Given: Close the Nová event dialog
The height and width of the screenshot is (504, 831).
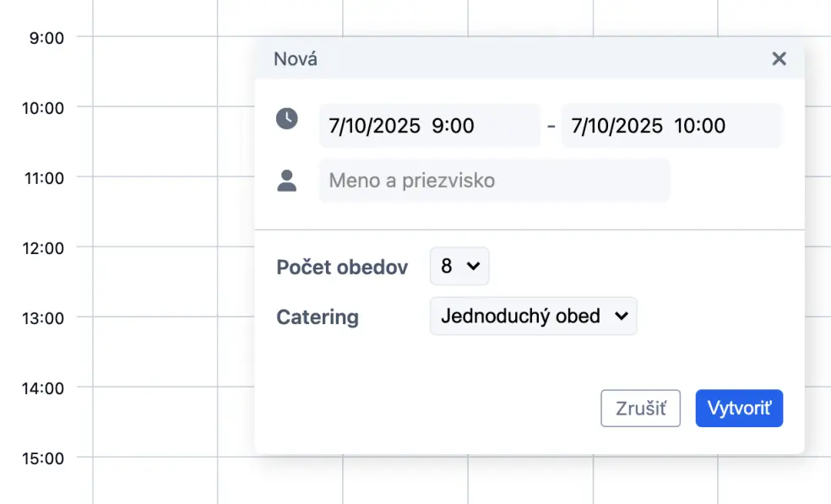Looking at the screenshot, I should pos(779,58).
